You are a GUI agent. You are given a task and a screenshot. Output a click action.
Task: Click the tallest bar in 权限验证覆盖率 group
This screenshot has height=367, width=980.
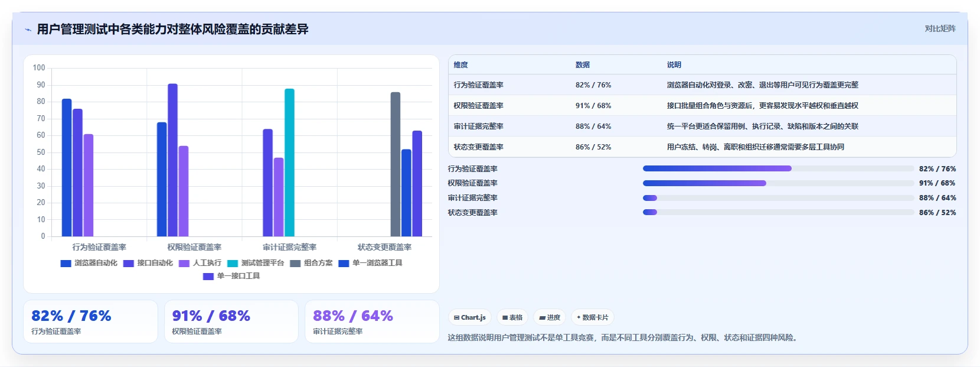[172, 160]
